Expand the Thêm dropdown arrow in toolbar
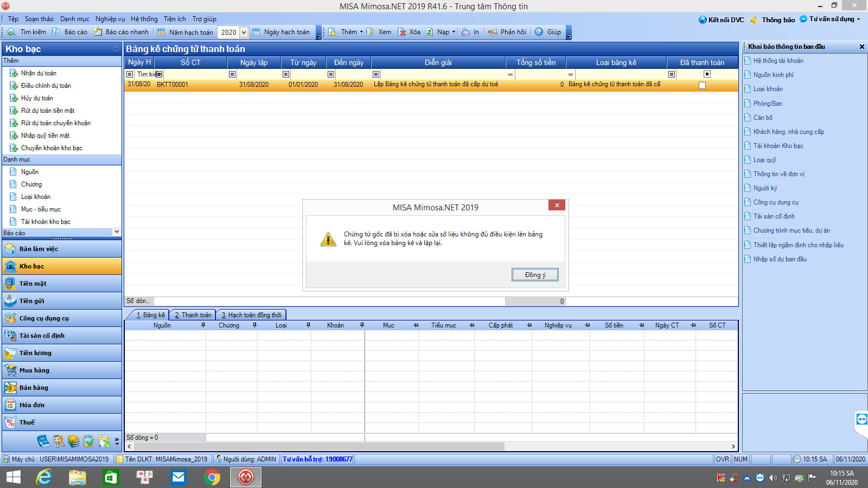The width and height of the screenshot is (868, 488). click(361, 32)
